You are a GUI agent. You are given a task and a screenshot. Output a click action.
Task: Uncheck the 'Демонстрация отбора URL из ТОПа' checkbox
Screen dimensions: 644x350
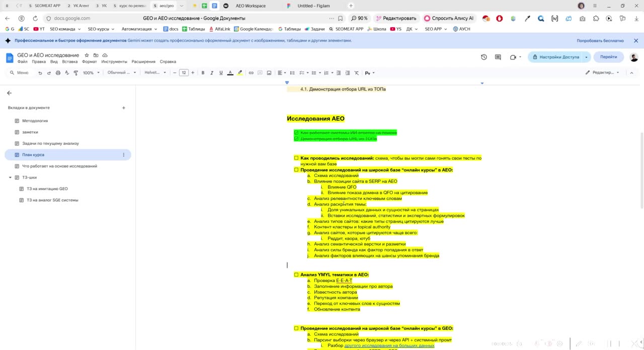coord(296,138)
